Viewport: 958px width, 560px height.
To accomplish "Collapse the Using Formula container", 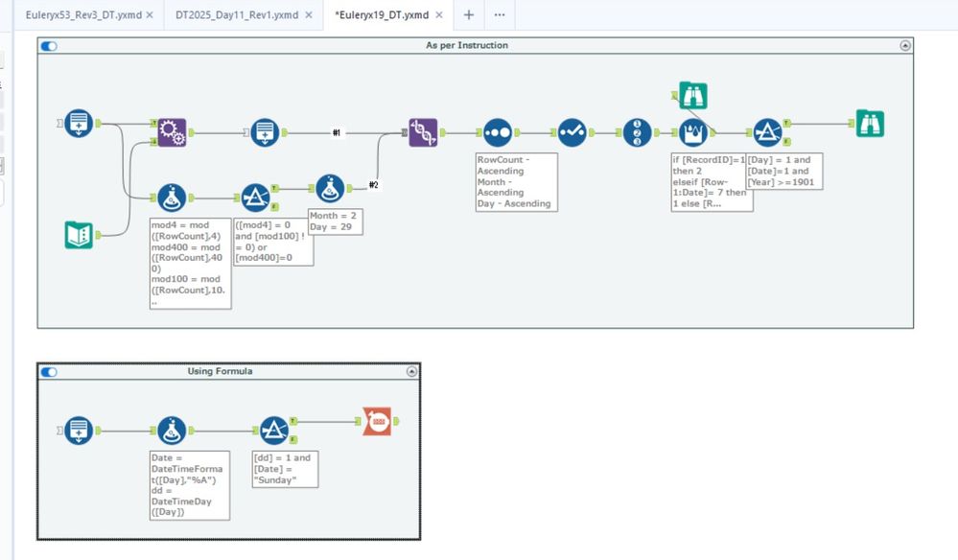I will pyautogui.click(x=411, y=371).
